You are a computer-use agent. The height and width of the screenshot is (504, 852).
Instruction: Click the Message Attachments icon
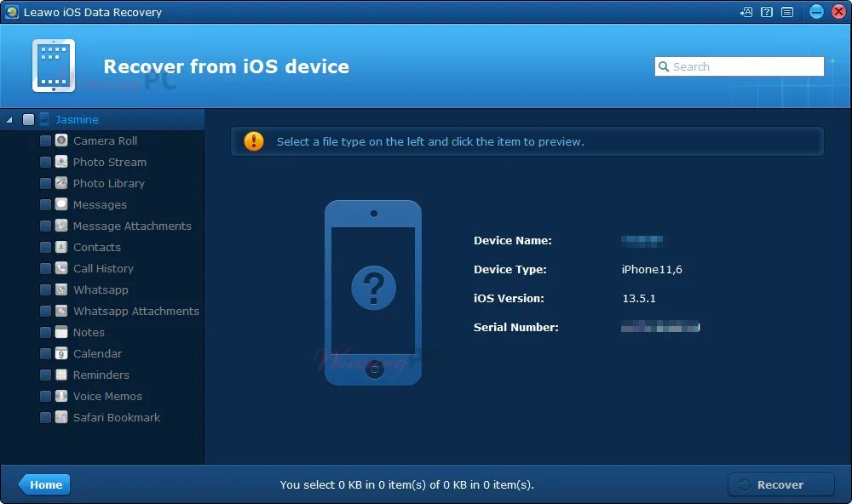tap(61, 226)
